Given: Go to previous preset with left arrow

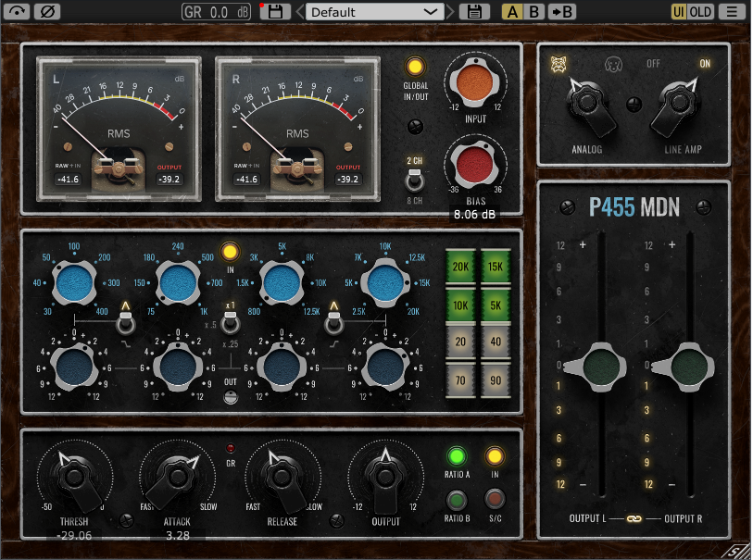Looking at the screenshot, I should click(x=300, y=11).
